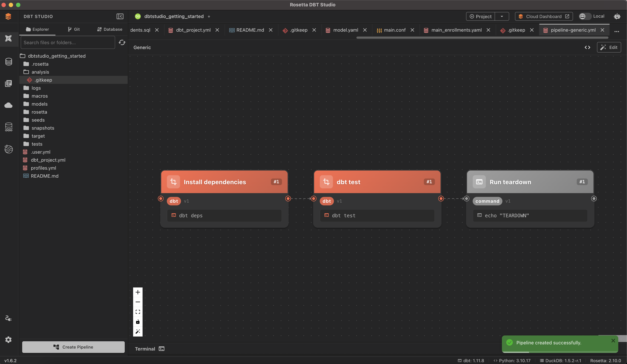
Task: Click the dbt test node crop icon
Action: 326,182
